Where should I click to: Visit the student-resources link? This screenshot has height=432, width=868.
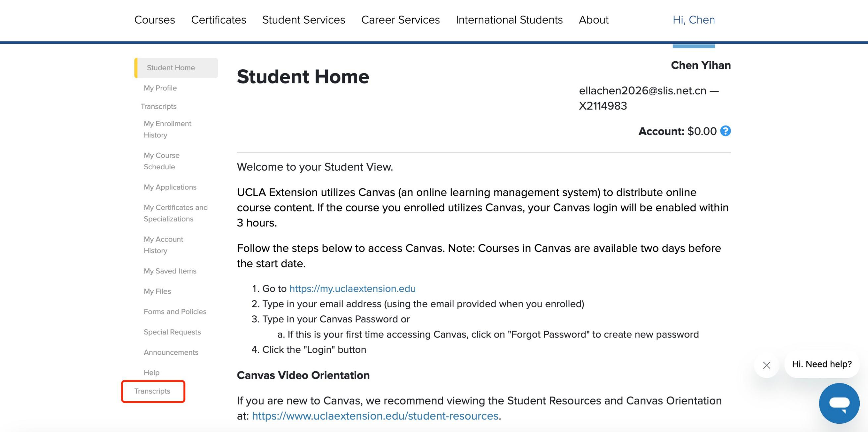(375, 416)
